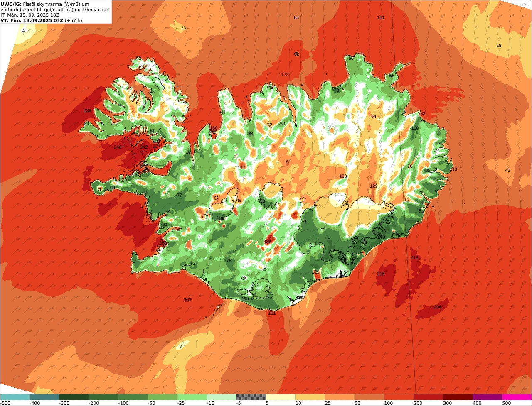Image resolution: width=532 pixels, height=406 pixels.
Task: Click the red-orange 100 to 200 legend swatch
Action: tap(399, 397)
